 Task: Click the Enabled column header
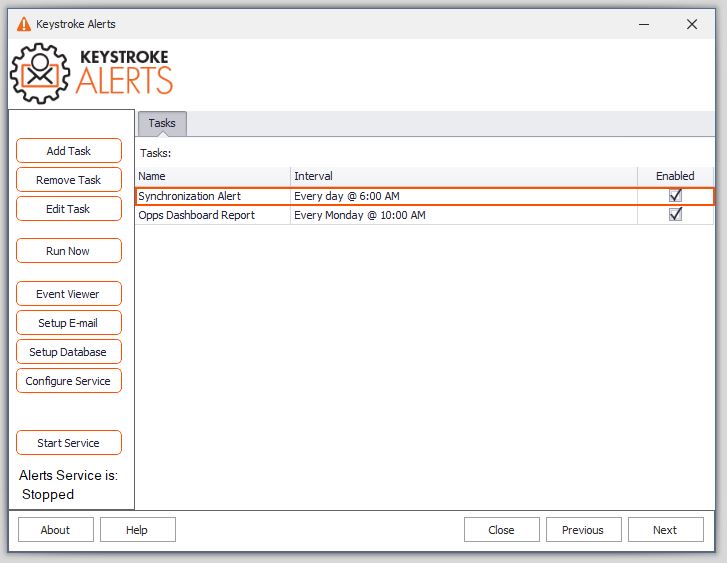[x=675, y=176]
